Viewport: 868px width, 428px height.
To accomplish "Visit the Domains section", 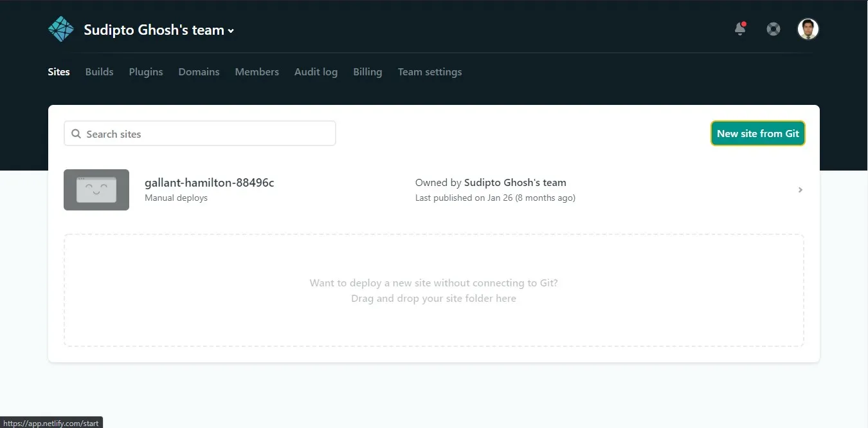I will coord(199,72).
